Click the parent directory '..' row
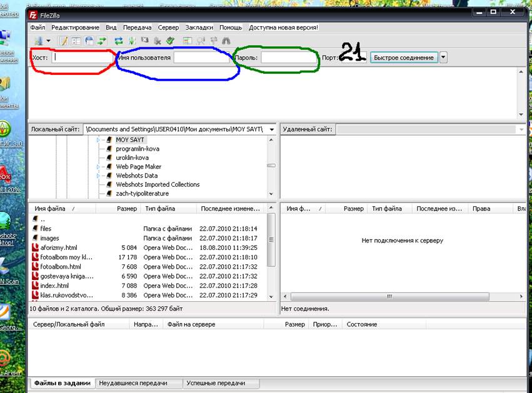This screenshot has height=393, width=532. click(148, 219)
